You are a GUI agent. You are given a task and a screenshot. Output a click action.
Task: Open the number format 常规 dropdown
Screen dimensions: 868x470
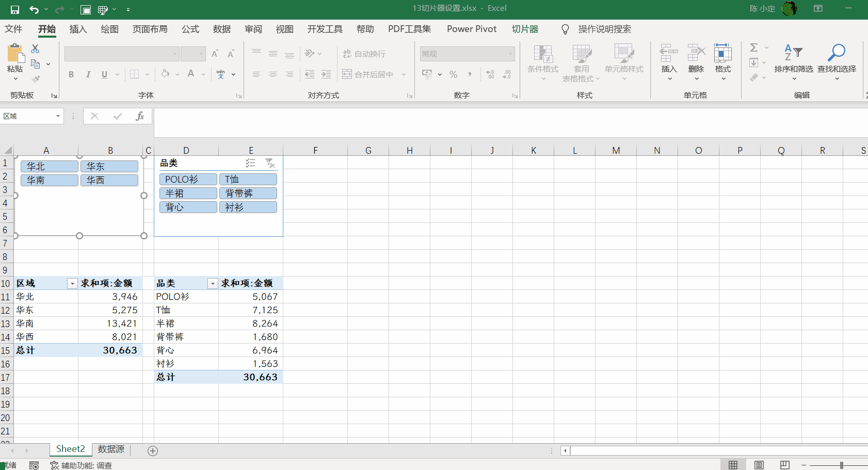coord(510,54)
